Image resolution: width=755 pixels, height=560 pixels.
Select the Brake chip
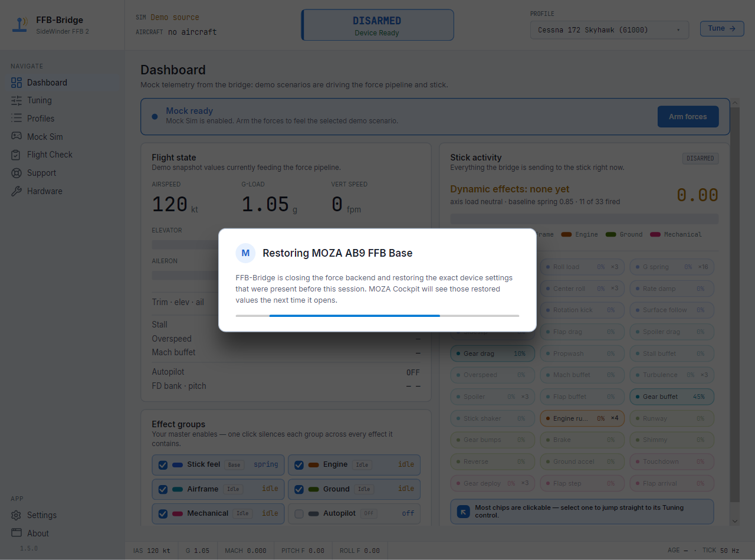click(x=582, y=440)
